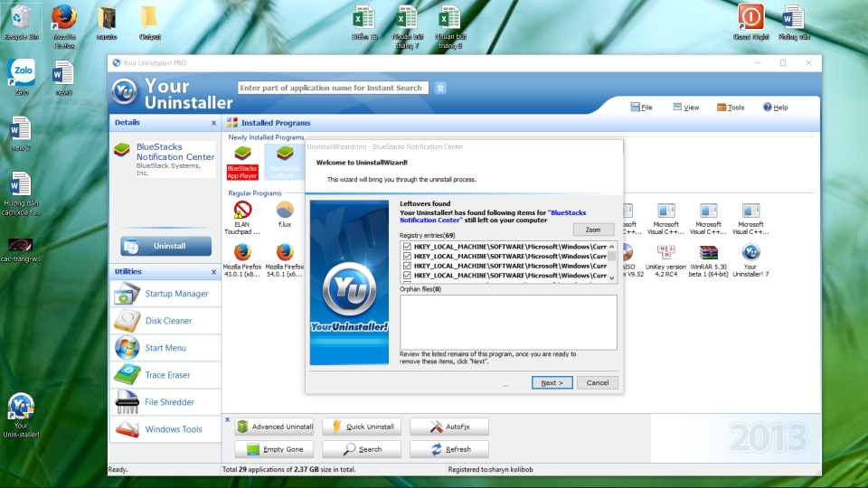
Task: Close the Details panel
Action: coord(213,123)
